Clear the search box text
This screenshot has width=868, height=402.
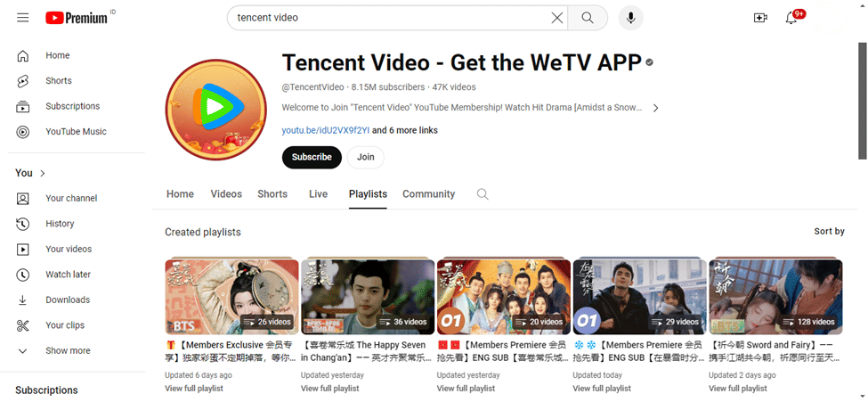(x=557, y=18)
